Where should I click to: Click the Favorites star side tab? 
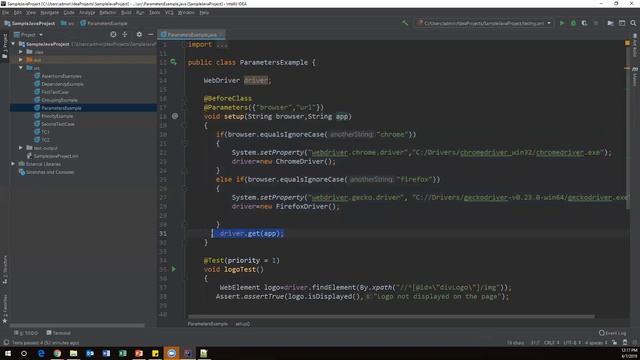tap(5, 309)
